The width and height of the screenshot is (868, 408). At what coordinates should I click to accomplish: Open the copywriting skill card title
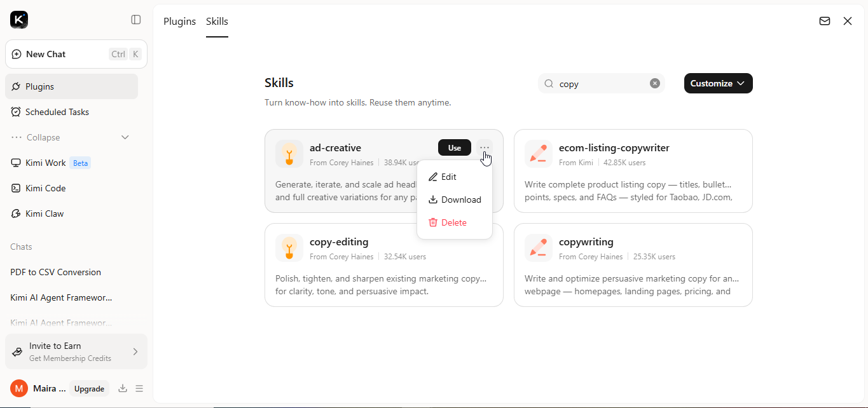point(586,241)
